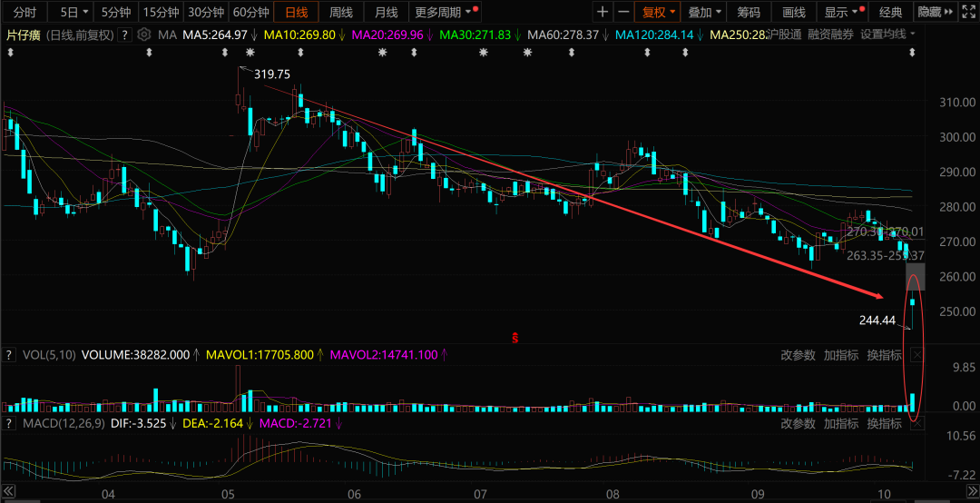The width and height of the screenshot is (980, 503).
Task: Open the MA indicator settings gear
Action: (x=144, y=35)
